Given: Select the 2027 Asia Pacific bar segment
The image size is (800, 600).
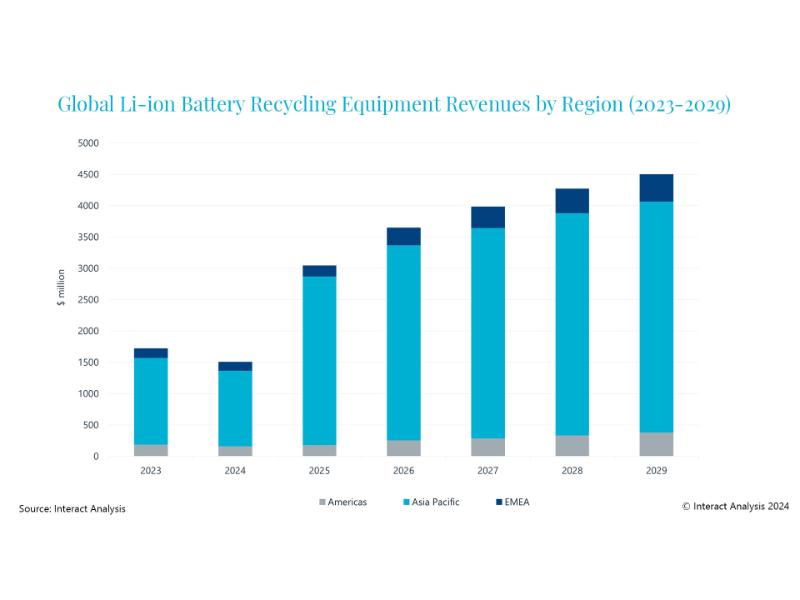Looking at the screenshot, I should 488,333.
